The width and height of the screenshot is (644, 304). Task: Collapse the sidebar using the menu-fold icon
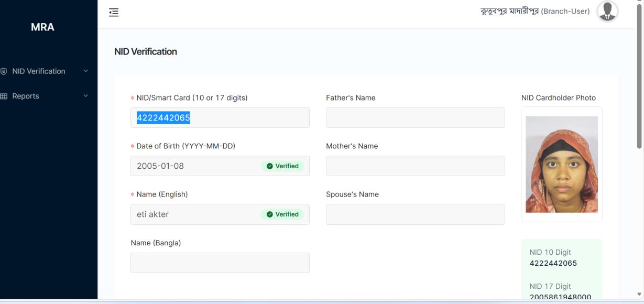pos(114,12)
